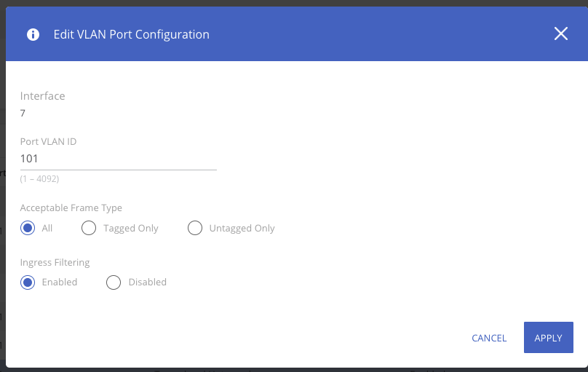Set Ingress Filtering to Disabled radio circle
The image size is (588, 372).
click(114, 282)
